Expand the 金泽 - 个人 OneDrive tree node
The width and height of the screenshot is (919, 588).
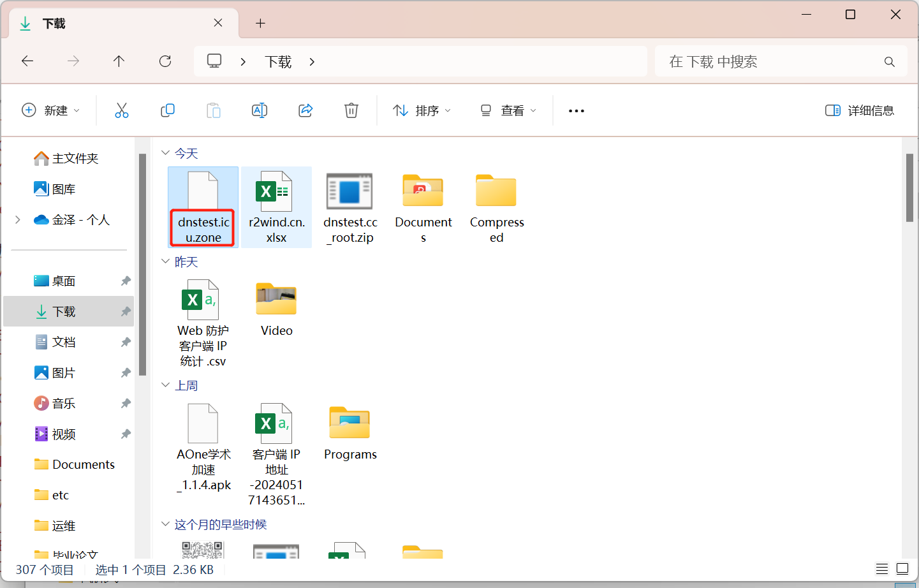pos(18,220)
